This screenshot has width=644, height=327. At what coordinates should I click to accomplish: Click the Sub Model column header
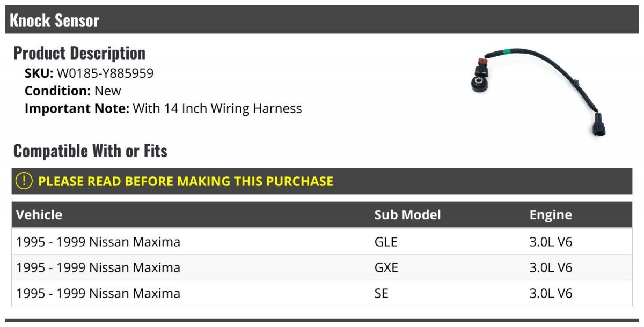407,215
